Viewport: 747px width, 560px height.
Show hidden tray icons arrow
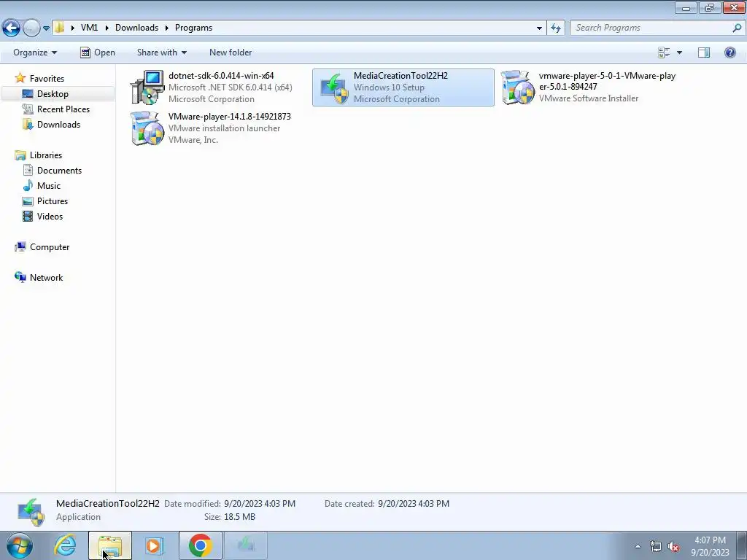point(638,547)
